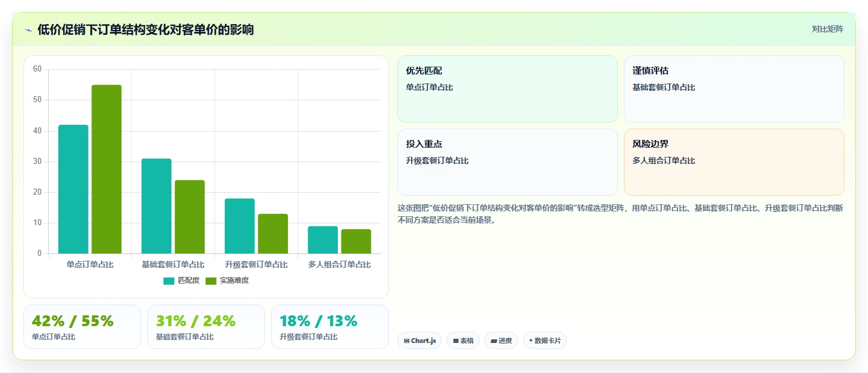Click the 进度 tag
This screenshot has height=373, width=868.
(x=501, y=341)
